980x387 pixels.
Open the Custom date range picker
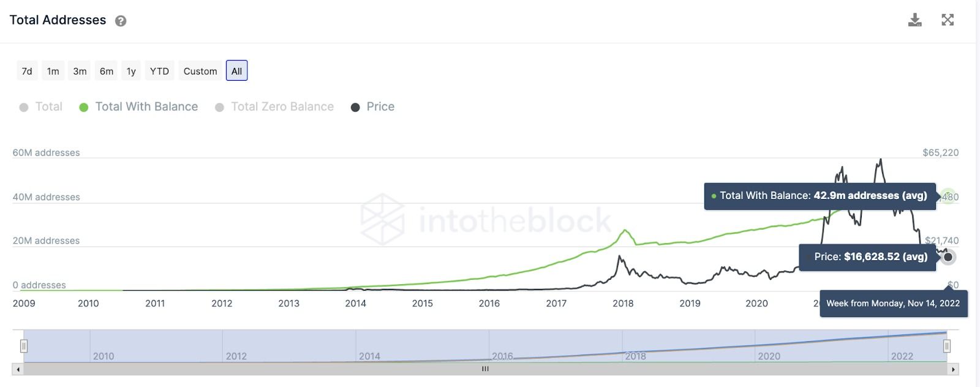coord(200,71)
